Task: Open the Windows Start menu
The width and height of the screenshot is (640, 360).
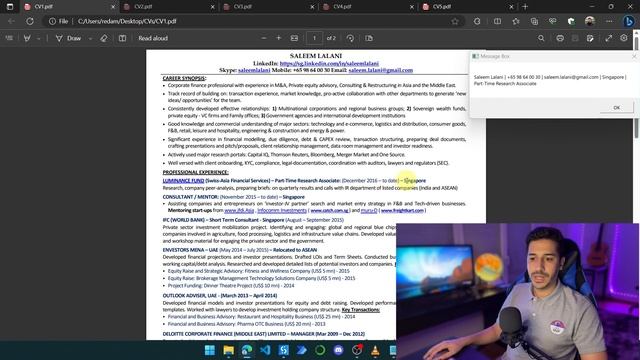Action: point(210,350)
